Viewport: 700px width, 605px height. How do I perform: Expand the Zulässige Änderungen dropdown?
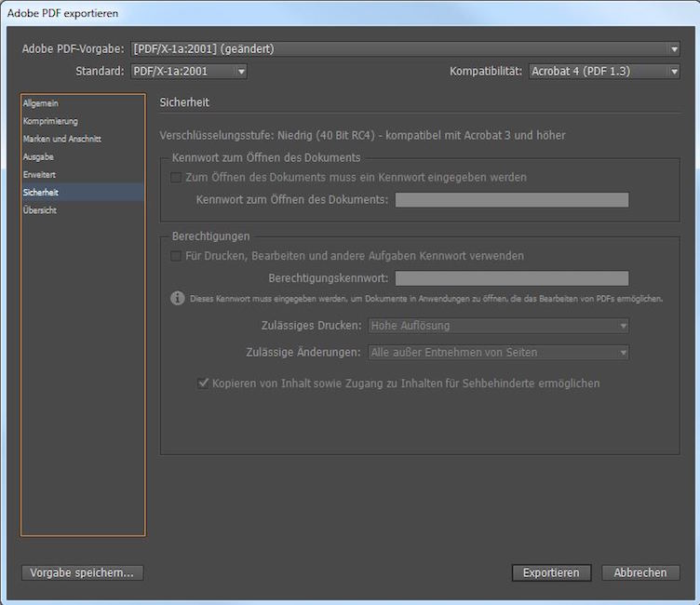(x=498, y=352)
